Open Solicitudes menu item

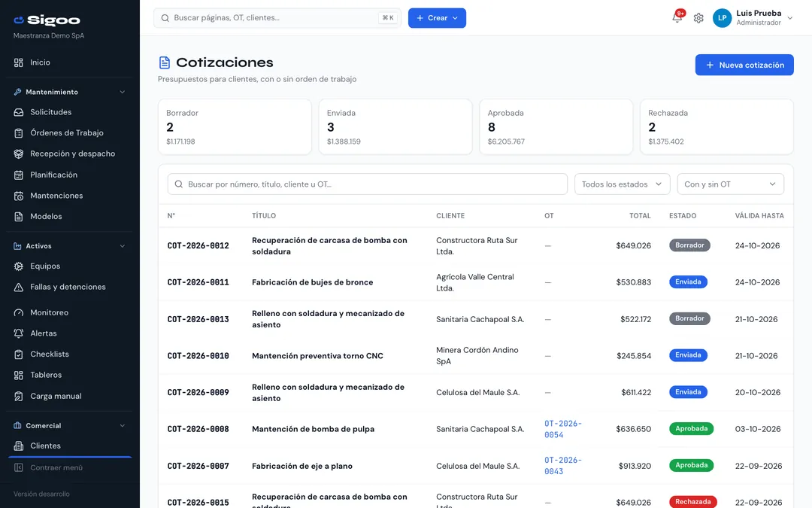[51, 112]
